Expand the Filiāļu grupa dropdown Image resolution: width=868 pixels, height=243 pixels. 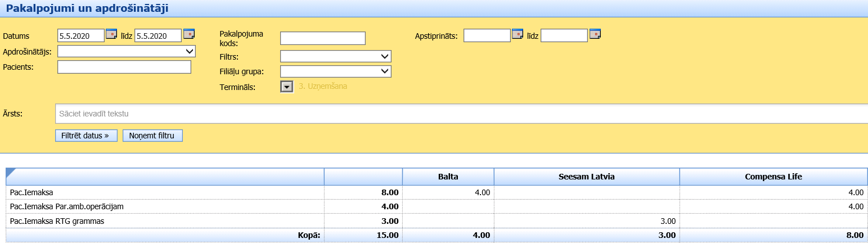click(x=335, y=71)
